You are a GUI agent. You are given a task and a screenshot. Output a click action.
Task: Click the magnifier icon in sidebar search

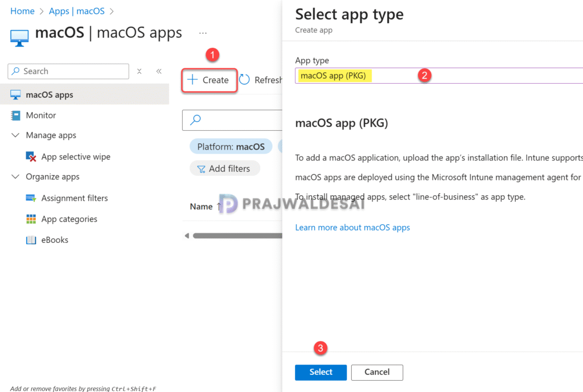pos(15,71)
